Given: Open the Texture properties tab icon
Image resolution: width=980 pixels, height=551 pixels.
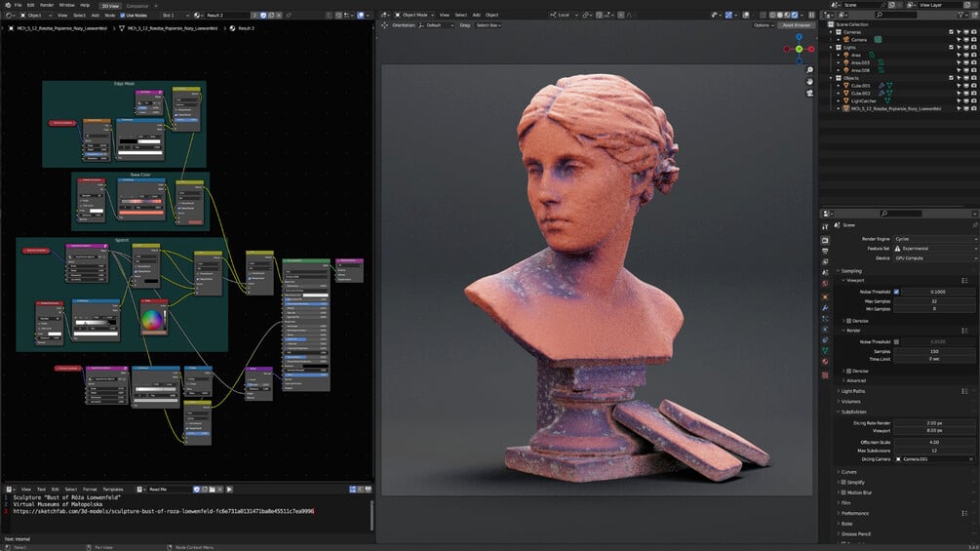Looking at the screenshot, I should (825, 375).
